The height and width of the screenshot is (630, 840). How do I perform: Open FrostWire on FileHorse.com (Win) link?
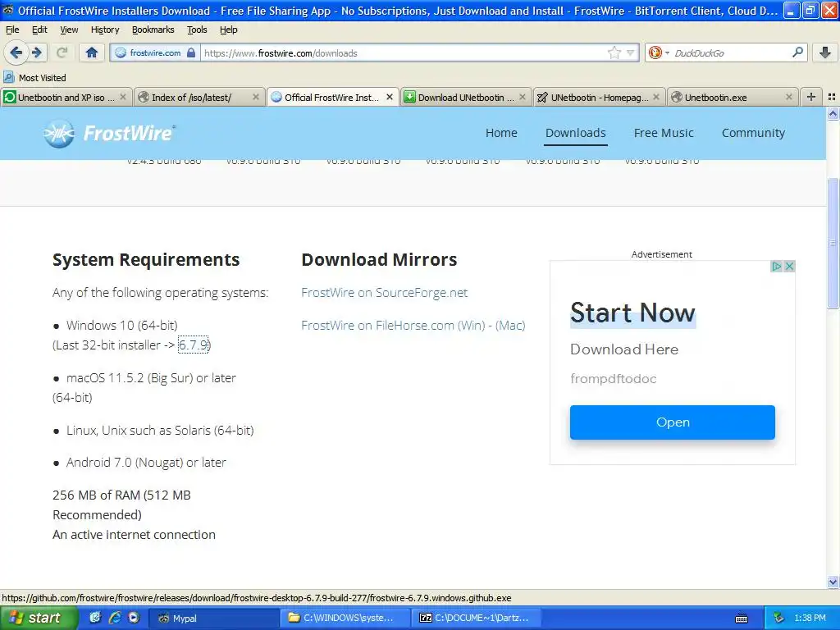coord(393,325)
